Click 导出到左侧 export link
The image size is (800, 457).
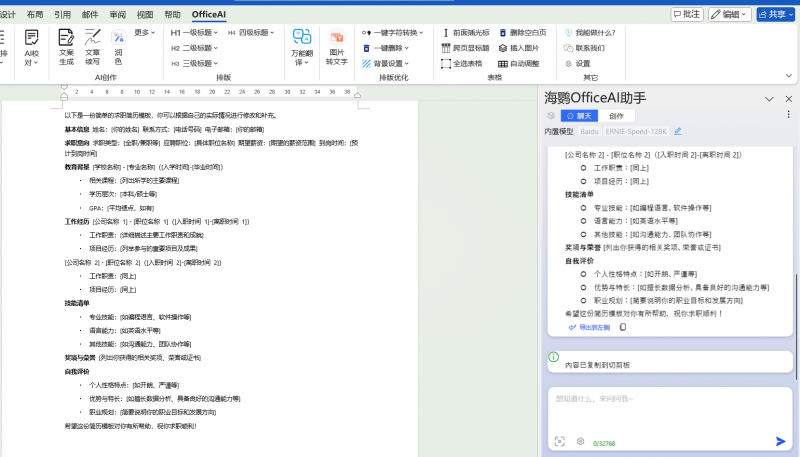coord(589,327)
